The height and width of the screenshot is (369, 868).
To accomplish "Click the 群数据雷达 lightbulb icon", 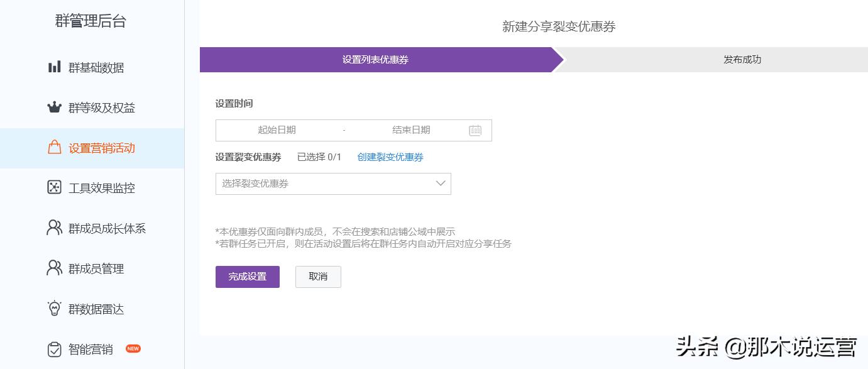I will [x=54, y=308].
